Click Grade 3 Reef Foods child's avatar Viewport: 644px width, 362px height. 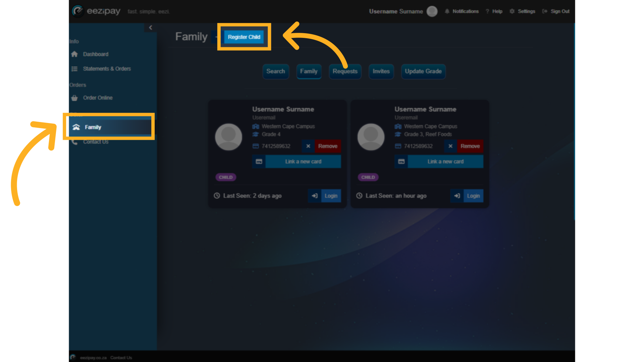[371, 137]
